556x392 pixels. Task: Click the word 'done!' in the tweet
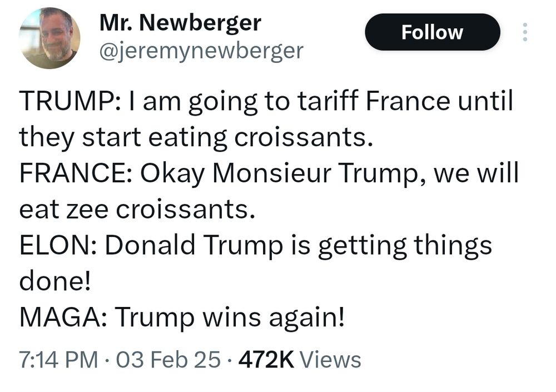click(x=54, y=282)
